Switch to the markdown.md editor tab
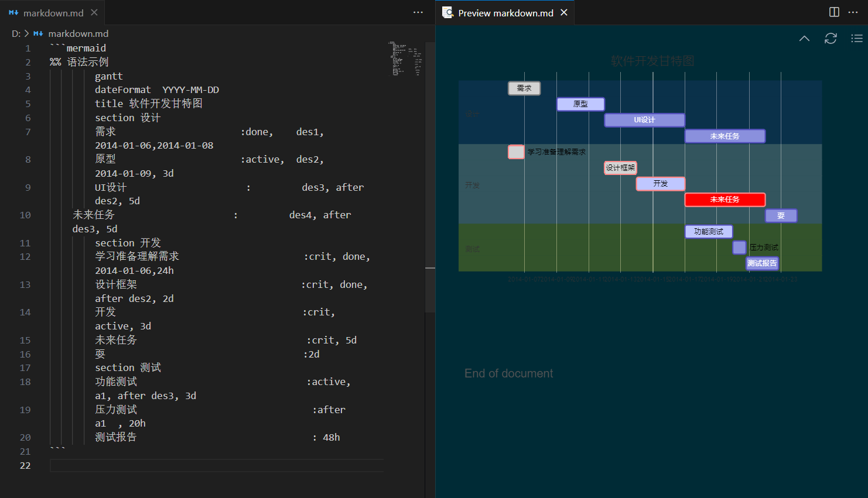Image resolution: width=868 pixels, height=498 pixels. (x=53, y=13)
